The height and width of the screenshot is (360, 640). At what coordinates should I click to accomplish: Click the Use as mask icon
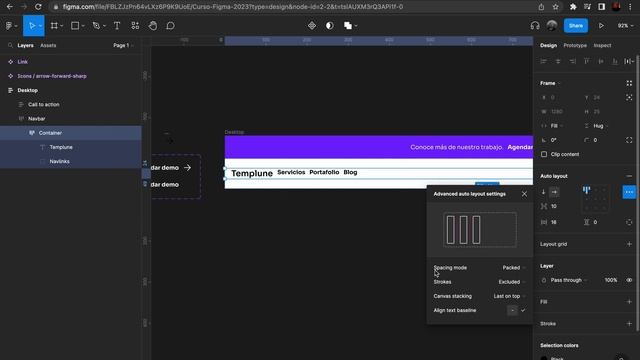329,26
